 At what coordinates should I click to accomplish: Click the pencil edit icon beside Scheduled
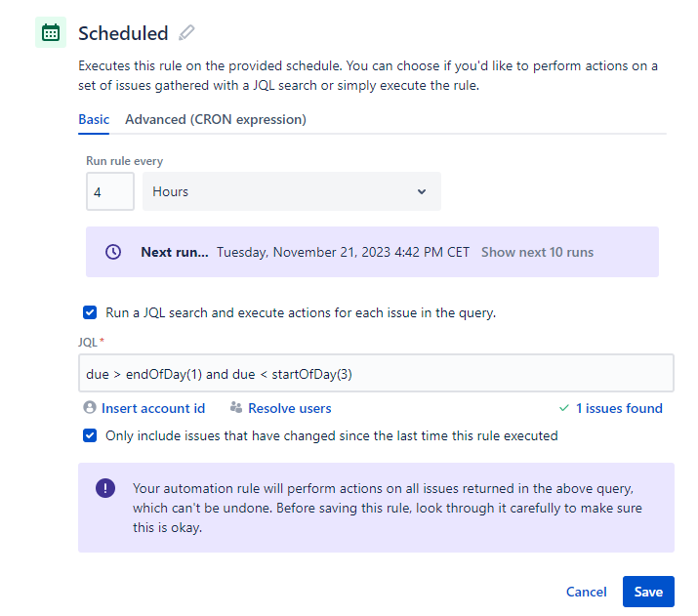tap(186, 32)
